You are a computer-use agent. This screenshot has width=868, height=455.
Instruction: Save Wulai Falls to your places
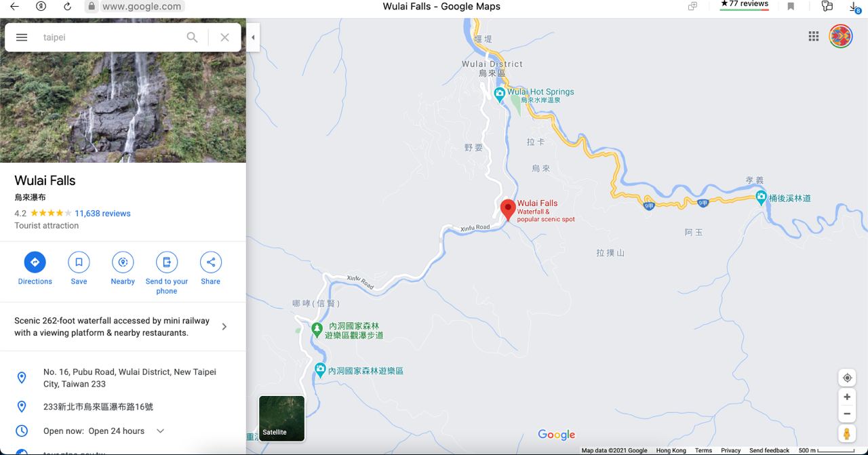tap(79, 269)
